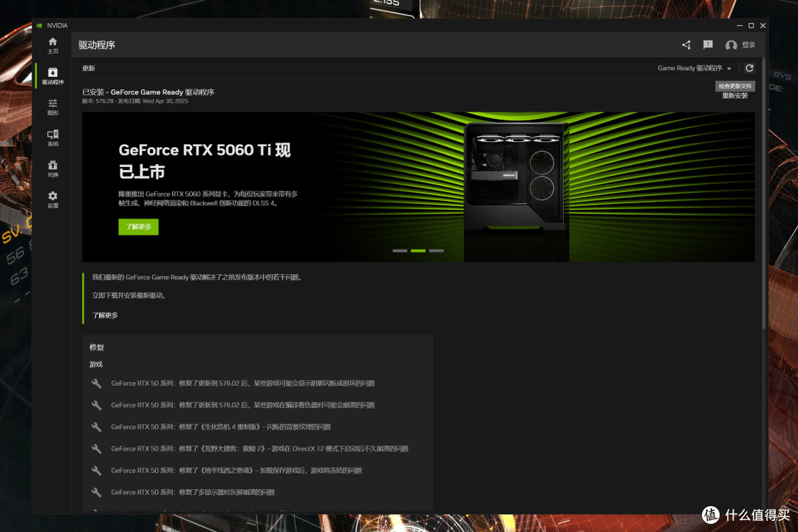Image resolution: width=798 pixels, height=532 pixels.
Task: Minimize the NVIDIA app window
Action: pos(740,25)
